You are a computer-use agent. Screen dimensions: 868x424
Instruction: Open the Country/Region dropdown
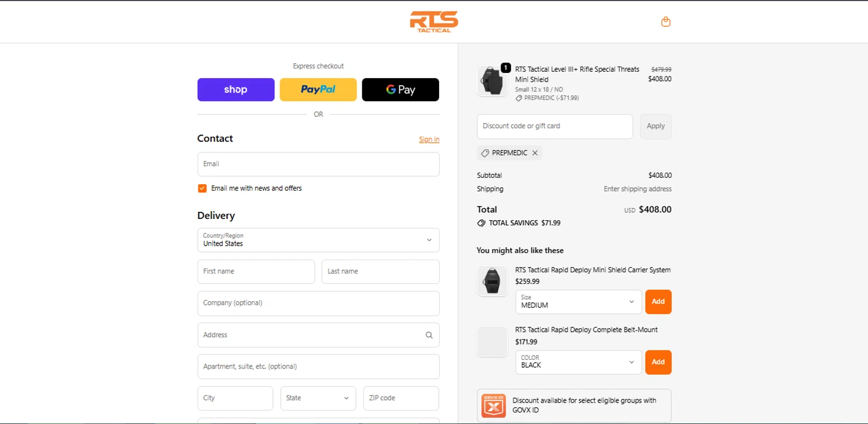coord(318,240)
